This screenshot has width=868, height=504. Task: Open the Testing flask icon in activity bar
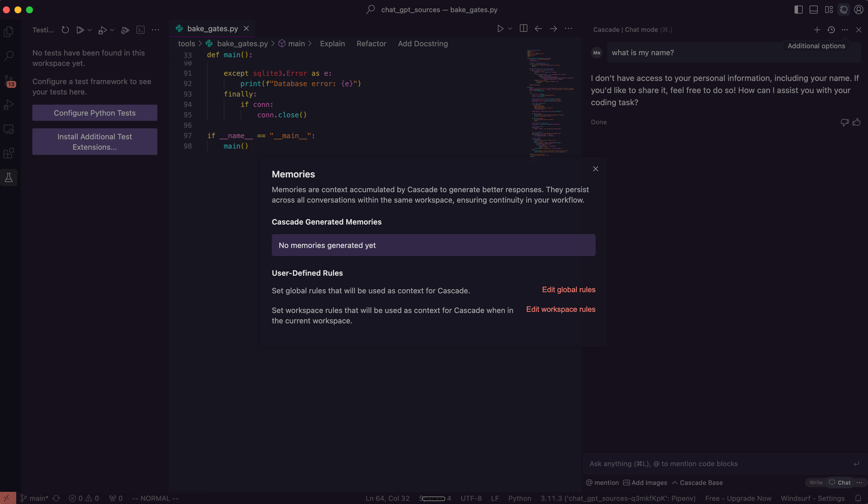pyautogui.click(x=9, y=177)
